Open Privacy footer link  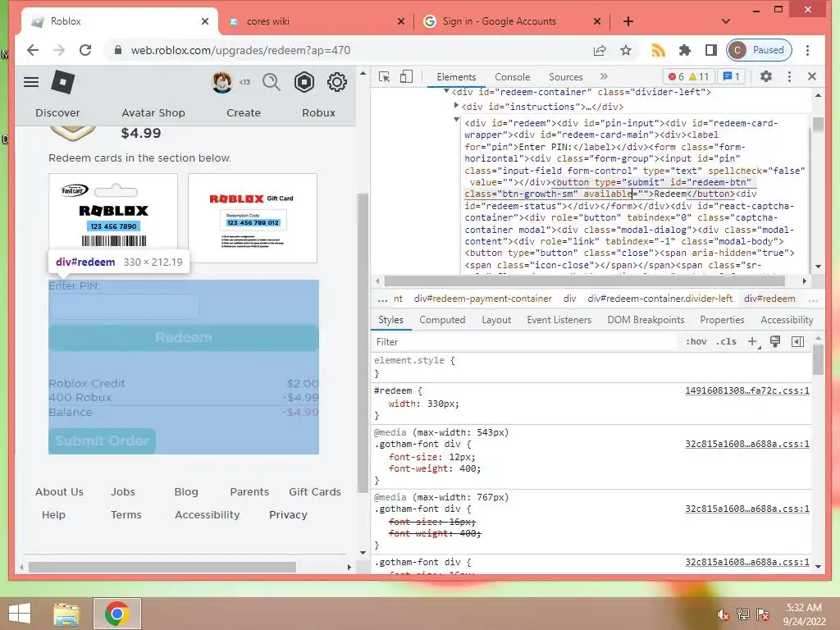(x=288, y=515)
